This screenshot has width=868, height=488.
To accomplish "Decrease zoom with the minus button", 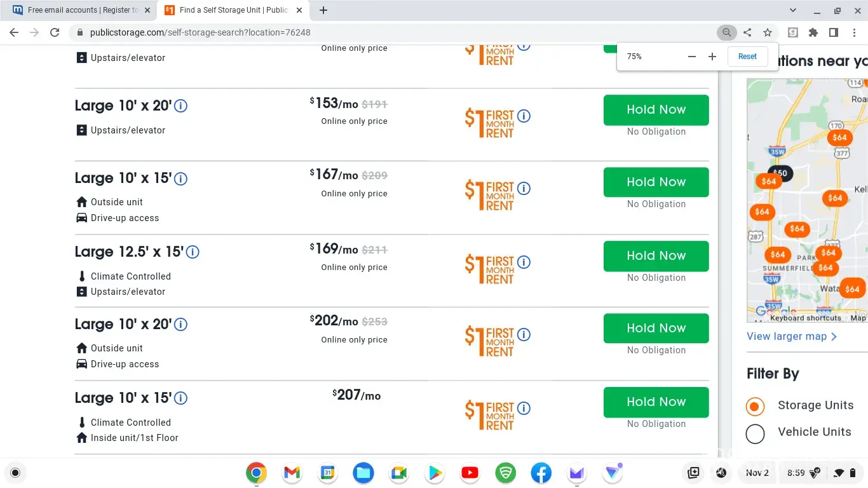I will click(x=692, y=57).
